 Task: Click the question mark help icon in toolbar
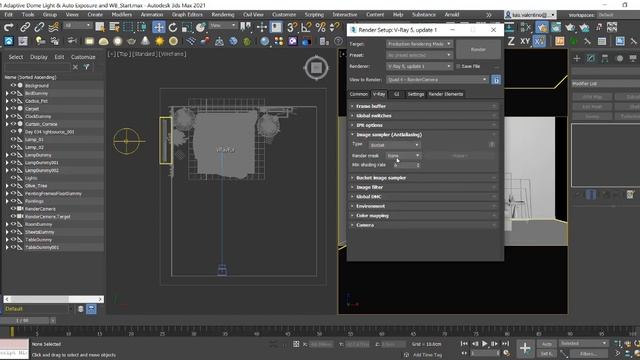(338, 41)
